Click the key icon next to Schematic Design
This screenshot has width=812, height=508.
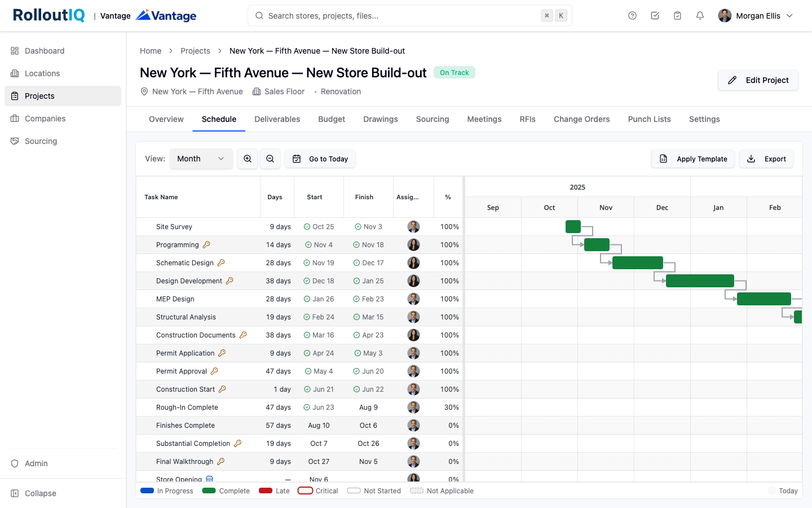pyautogui.click(x=221, y=262)
